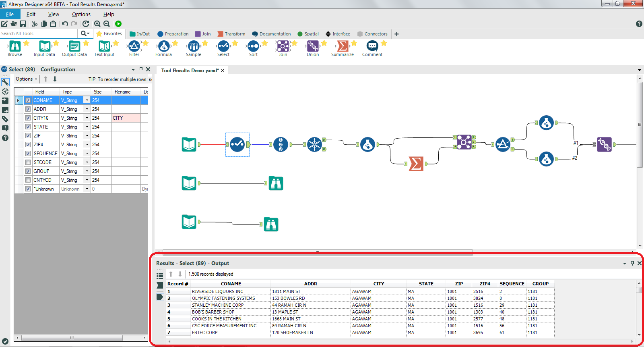Click the Join tool in the tool palette

tap(283, 46)
